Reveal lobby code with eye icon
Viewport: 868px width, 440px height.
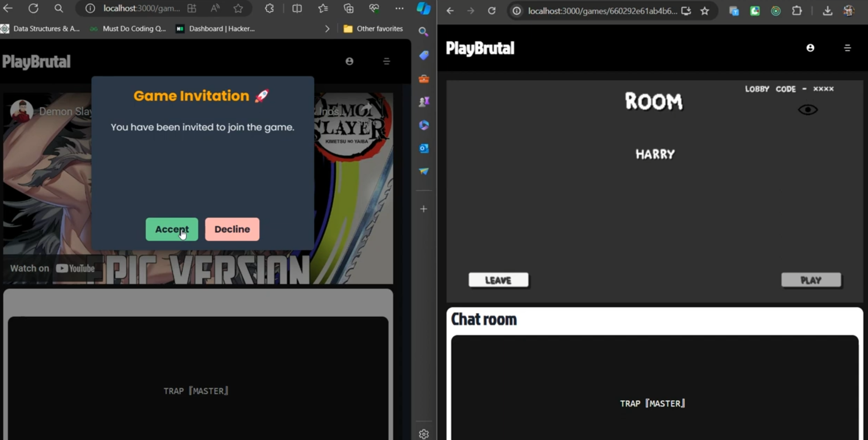(x=808, y=110)
